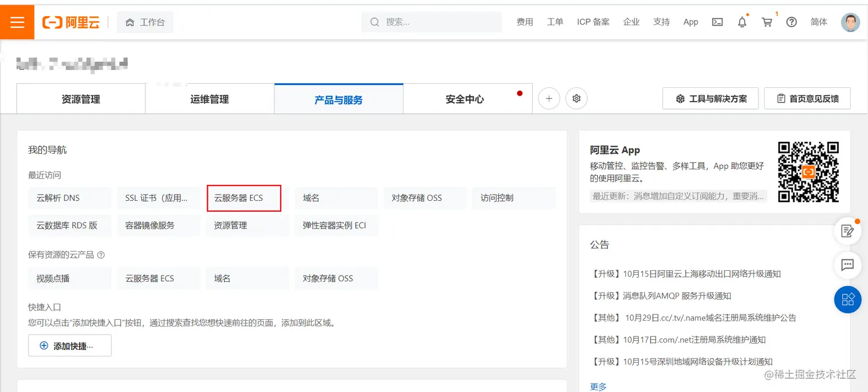
Task: Click the 最近更新 app update text
Action: tap(679, 196)
